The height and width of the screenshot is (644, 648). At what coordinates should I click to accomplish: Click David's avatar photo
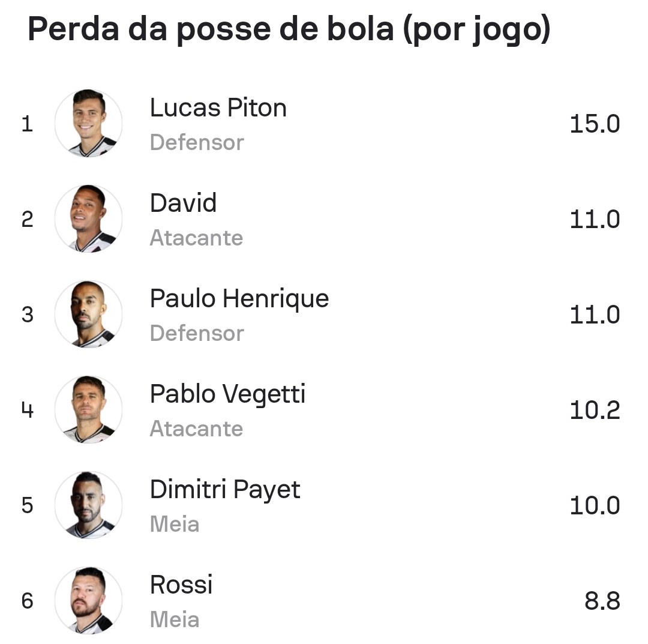click(89, 219)
